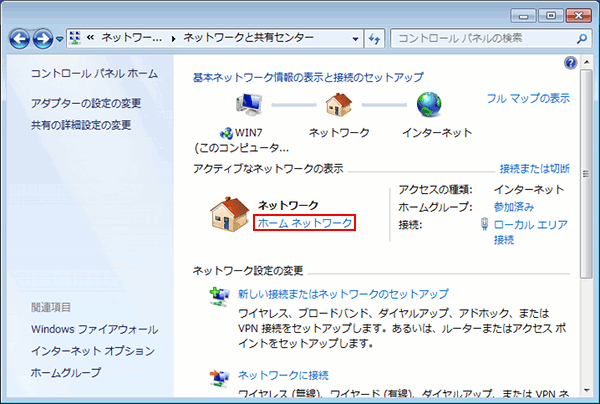Click フル マップの表示 link
This screenshot has width=600, height=404.
(528, 99)
